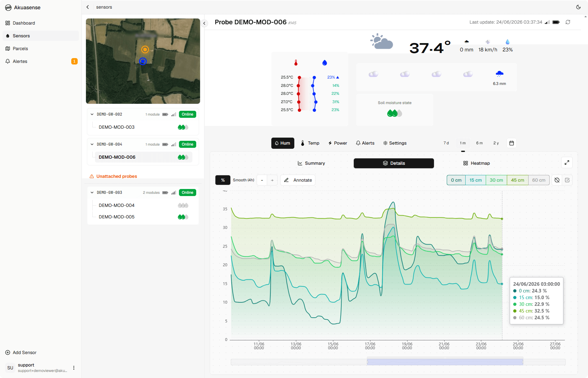Click the hide all depths icon
The height and width of the screenshot is (378, 588).
tap(557, 180)
